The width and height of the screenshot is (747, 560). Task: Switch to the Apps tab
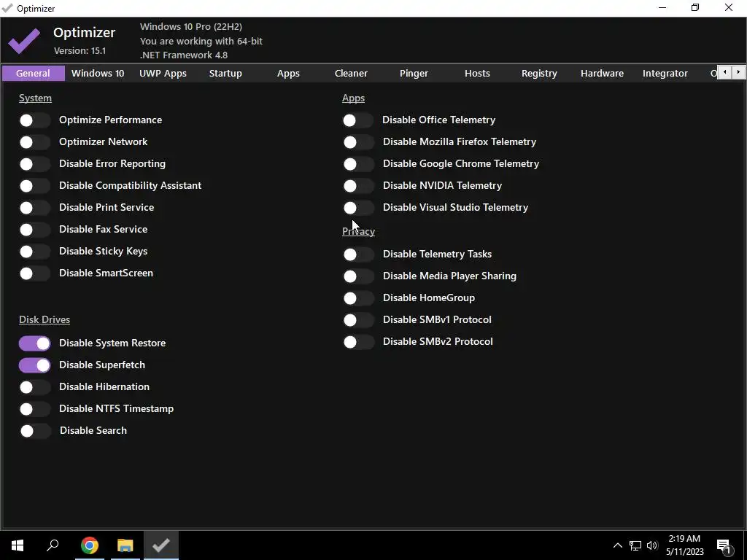coord(288,74)
